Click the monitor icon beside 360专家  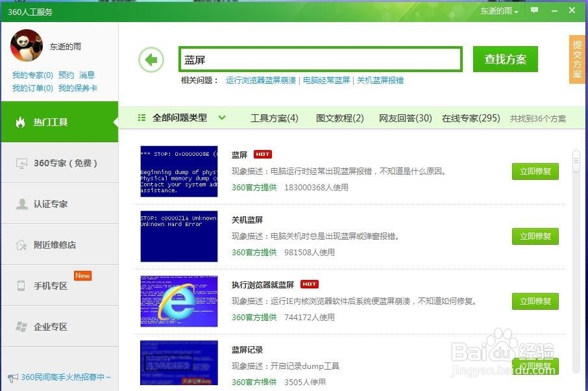(x=22, y=163)
